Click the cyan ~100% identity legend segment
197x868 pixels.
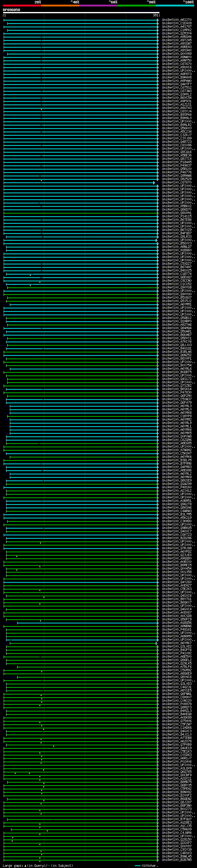click(175, 6)
